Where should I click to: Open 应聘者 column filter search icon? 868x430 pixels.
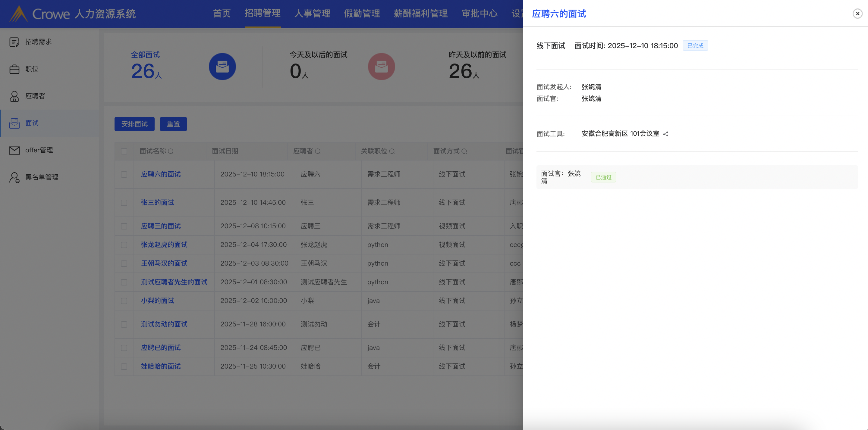coord(317,151)
